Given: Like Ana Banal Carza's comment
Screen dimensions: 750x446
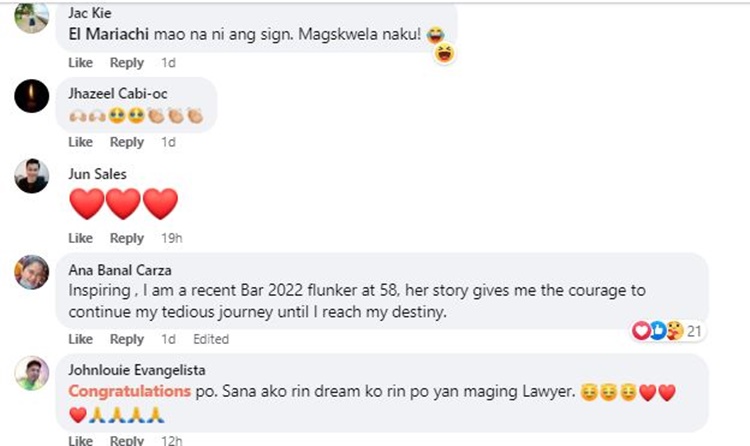Looking at the screenshot, I should tap(80, 339).
